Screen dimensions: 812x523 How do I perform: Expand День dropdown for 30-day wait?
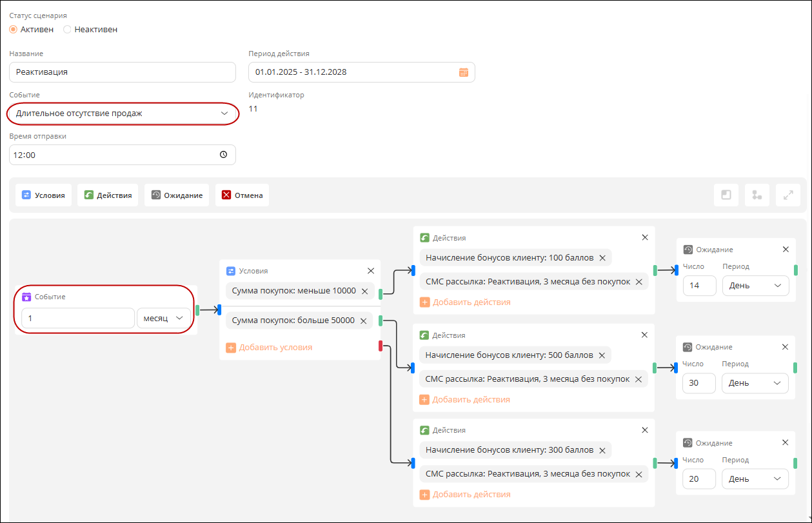(755, 383)
